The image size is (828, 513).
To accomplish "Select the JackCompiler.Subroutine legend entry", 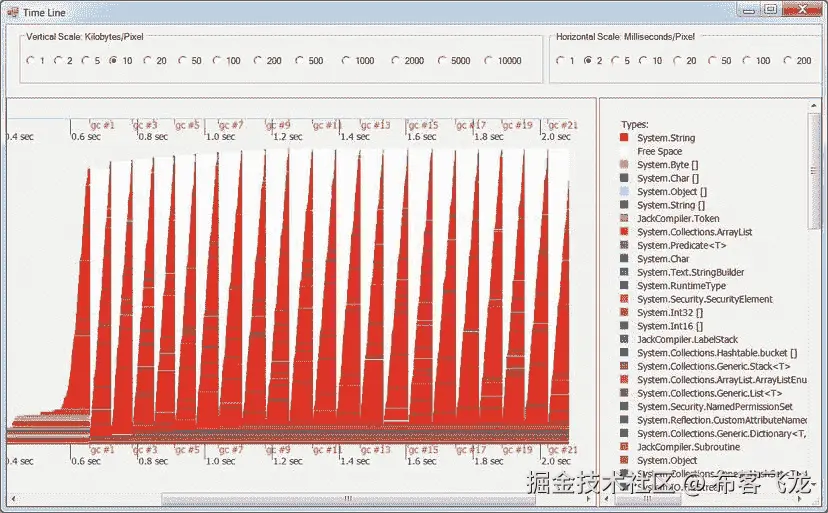I will click(x=689, y=447).
